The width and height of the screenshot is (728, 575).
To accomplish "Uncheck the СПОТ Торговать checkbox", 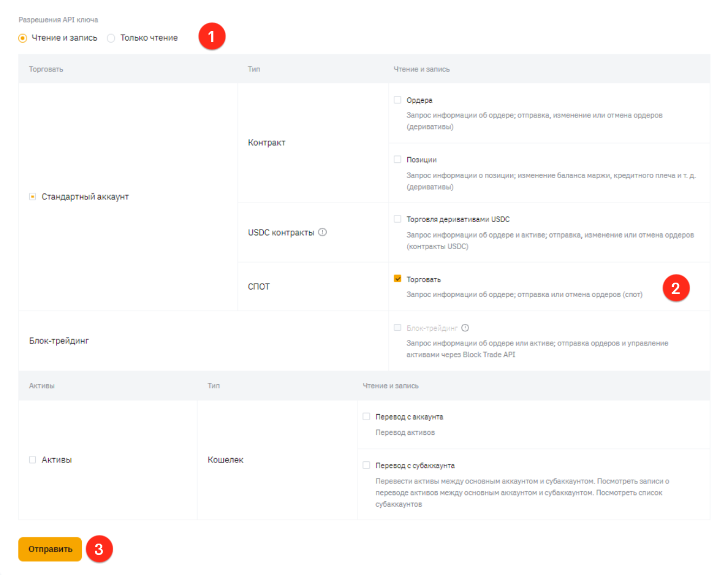I will [x=398, y=279].
